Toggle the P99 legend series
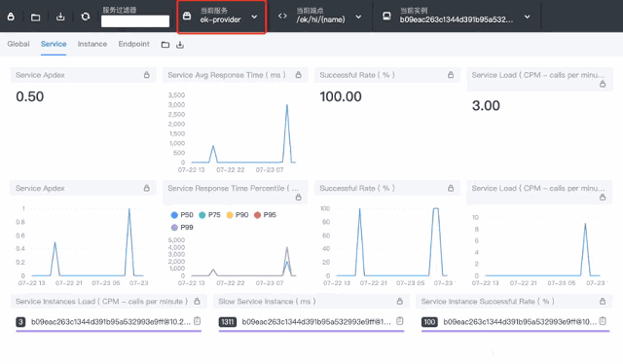The width and height of the screenshot is (623, 364). pos(182,228)
